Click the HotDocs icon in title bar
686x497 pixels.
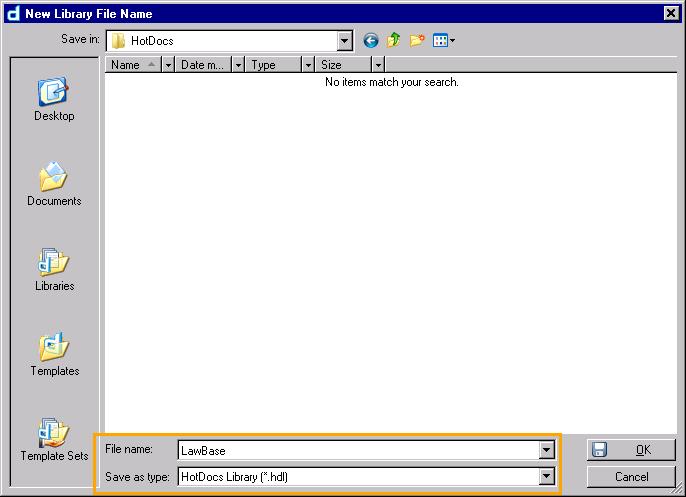coord(12,13)
